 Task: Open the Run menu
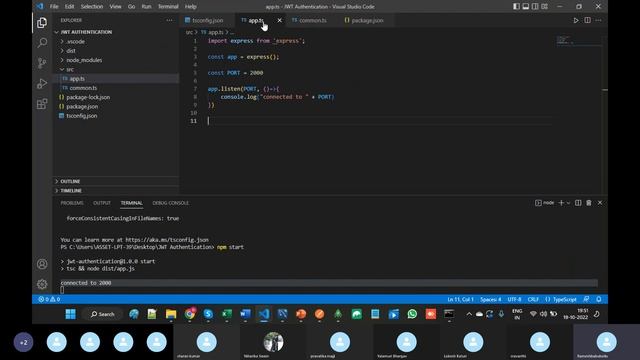point(146,7)
